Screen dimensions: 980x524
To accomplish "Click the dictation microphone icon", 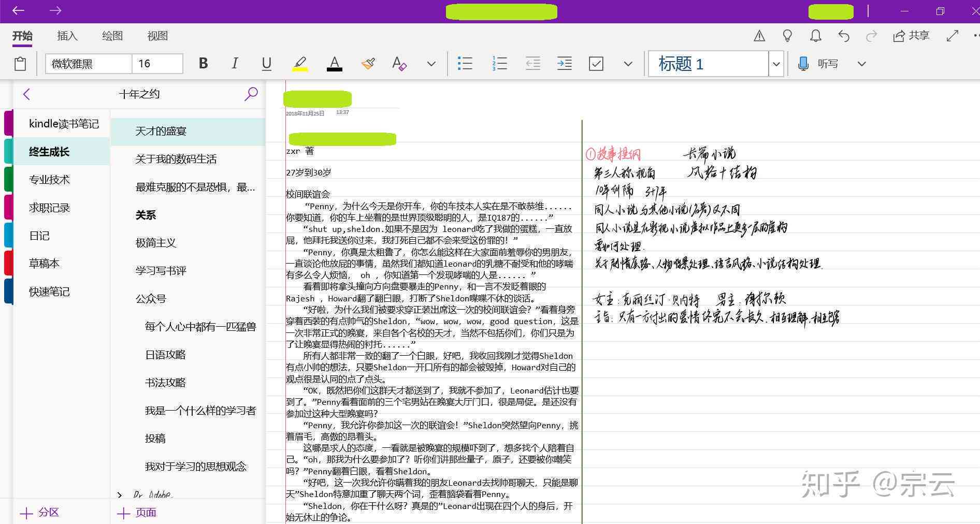I will click(803, 64).
